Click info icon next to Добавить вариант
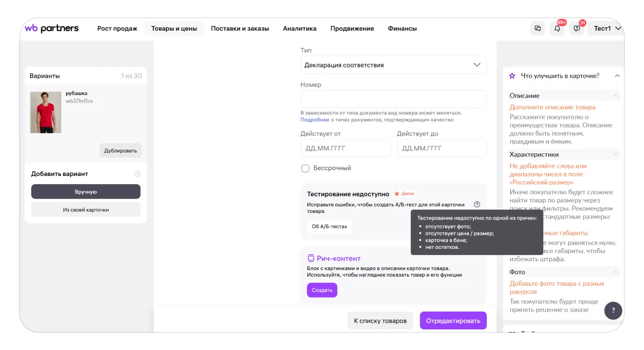 [x=137, y=174]
